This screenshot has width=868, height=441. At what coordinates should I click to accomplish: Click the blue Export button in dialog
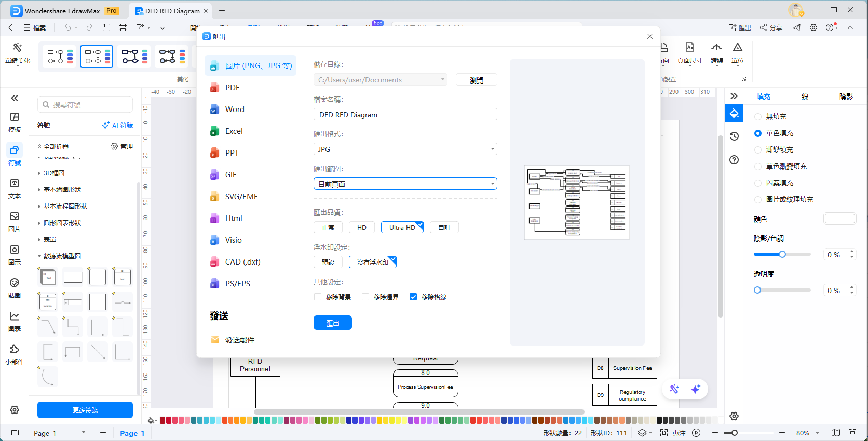tap(333, 323)
